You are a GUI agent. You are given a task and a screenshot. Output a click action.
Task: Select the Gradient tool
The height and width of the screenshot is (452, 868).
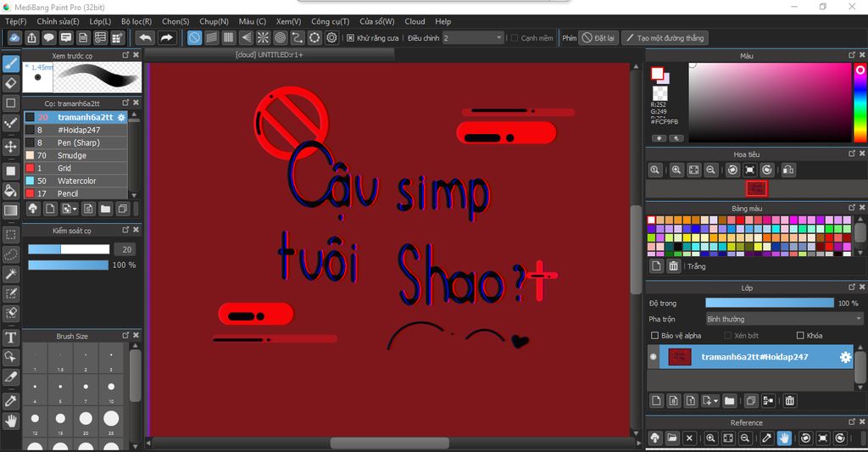[10, 210]
